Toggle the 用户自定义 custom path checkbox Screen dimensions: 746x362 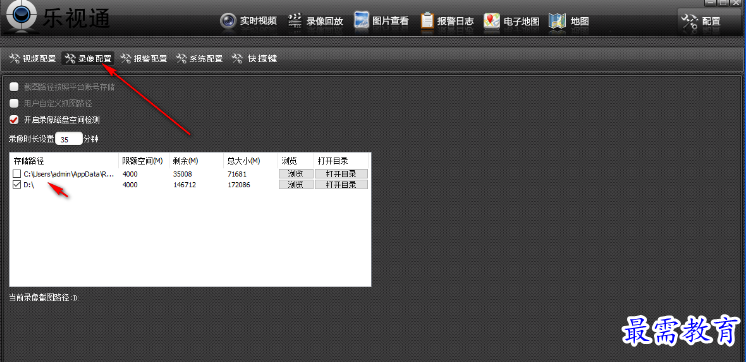[x=14, y=103]
